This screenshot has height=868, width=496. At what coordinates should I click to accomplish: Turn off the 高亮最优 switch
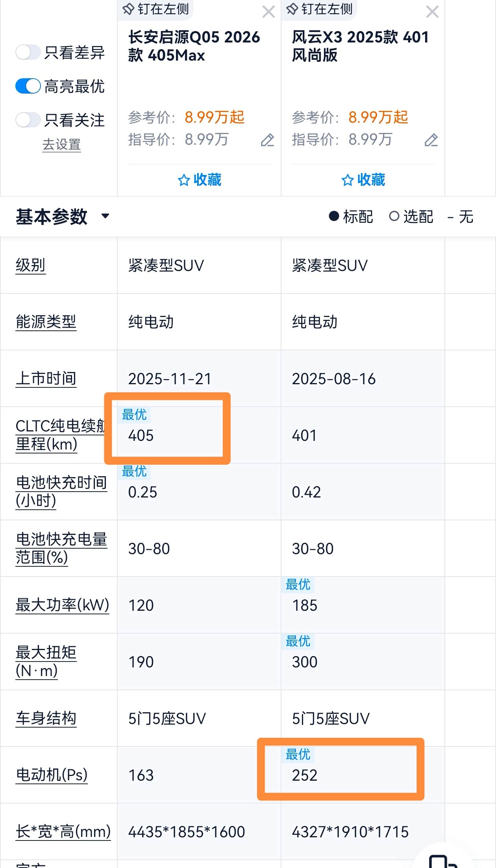(x=28, y=86)
